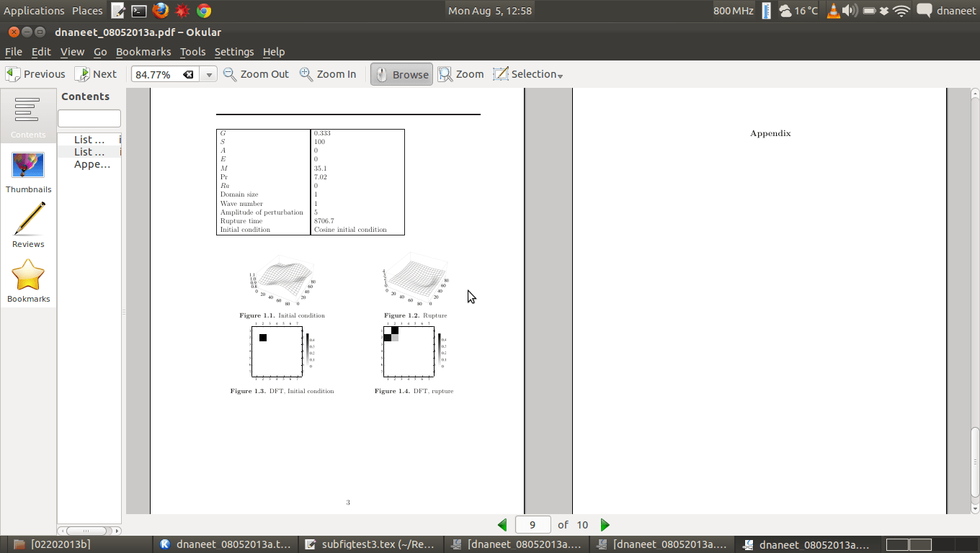Select the highlighted List entry in Contents
980x553 pixels.
click(89, 152)
